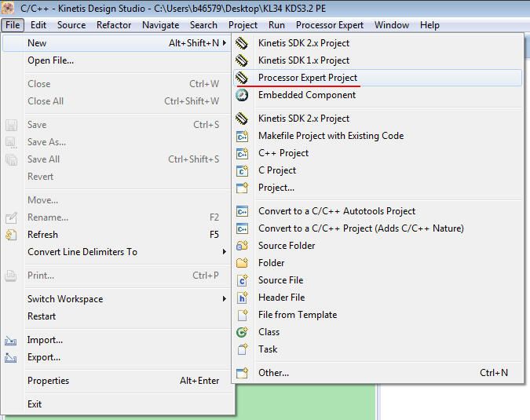
Task: Expand the Switch Workspace submenu
Action: pos(225,299)
